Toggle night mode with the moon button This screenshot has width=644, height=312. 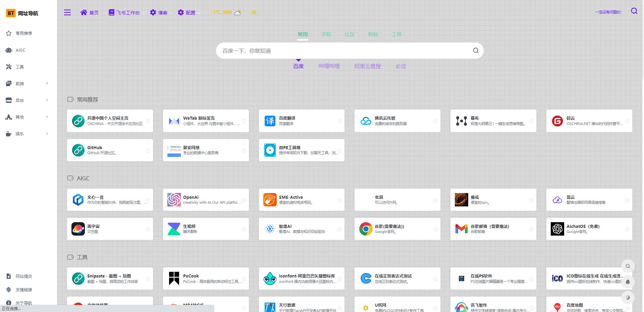click(x=628, y=297)
